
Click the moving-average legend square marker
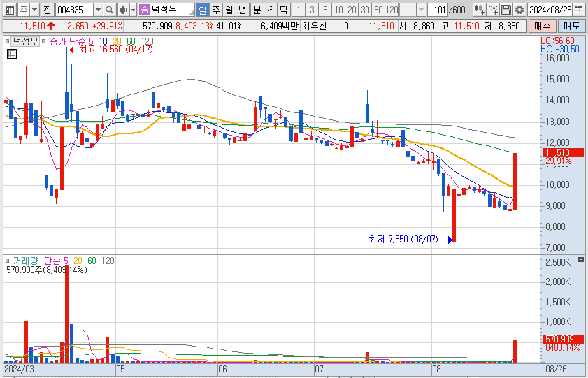pyautogui.click(x=44, y=41)
